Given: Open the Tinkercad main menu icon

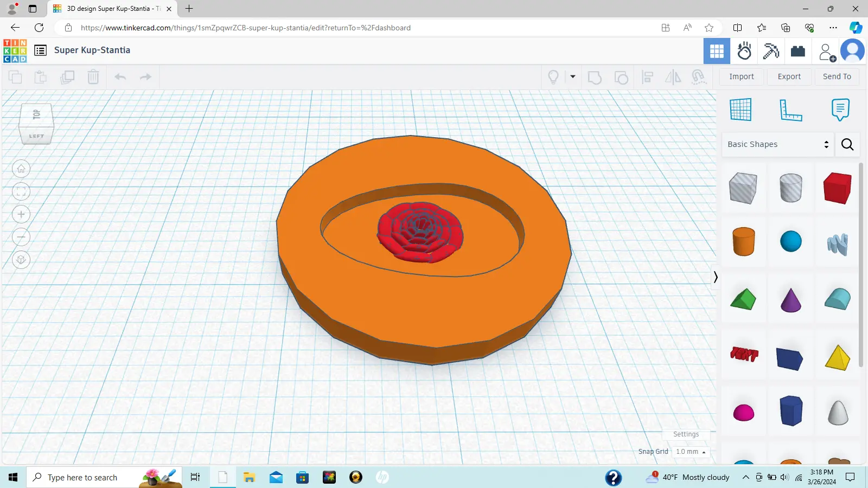Looking at the screenshot, I should point(40,50).
